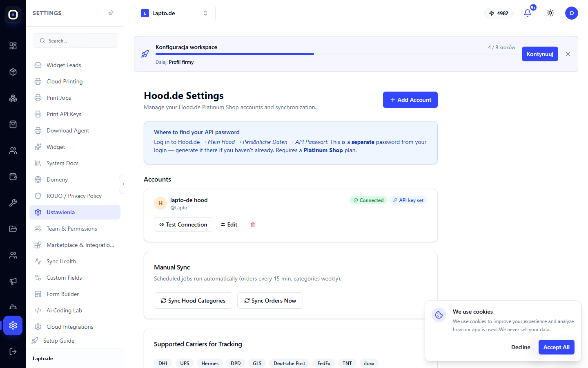Click the Hermes carrier chip

click(210, 363)
